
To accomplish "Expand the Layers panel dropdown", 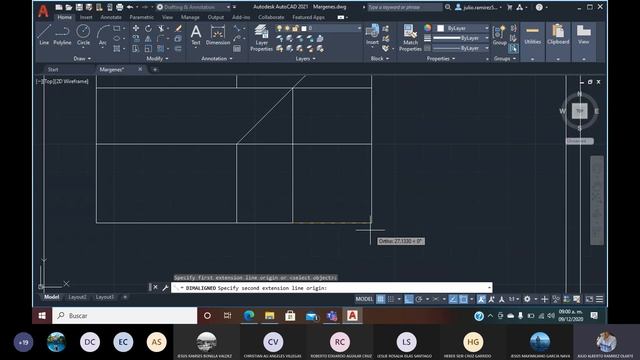I will [x=305, y=59].
